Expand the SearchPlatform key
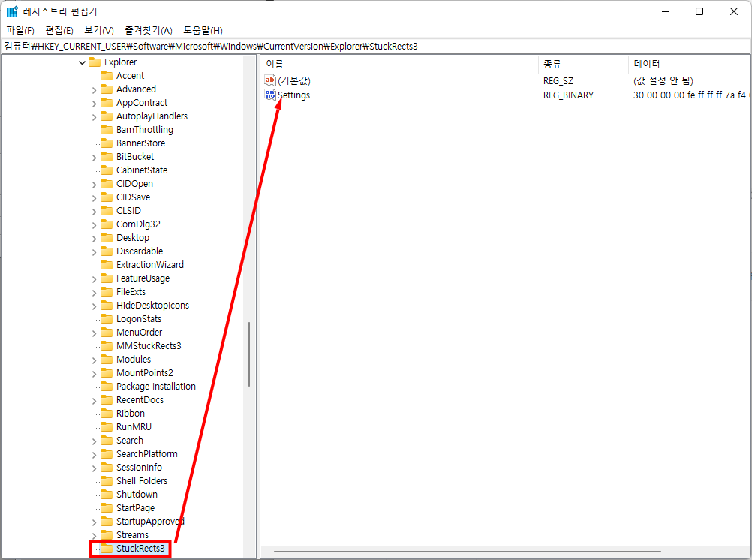Screen dimensions: 752x560 coord(94,454)
